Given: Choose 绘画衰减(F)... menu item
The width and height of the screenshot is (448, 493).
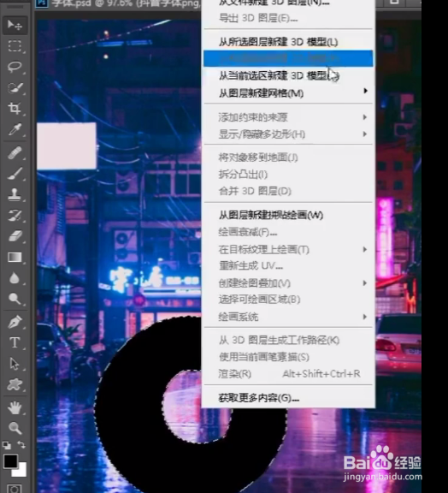Looking at the screenshot, I should tap(288, 232).
